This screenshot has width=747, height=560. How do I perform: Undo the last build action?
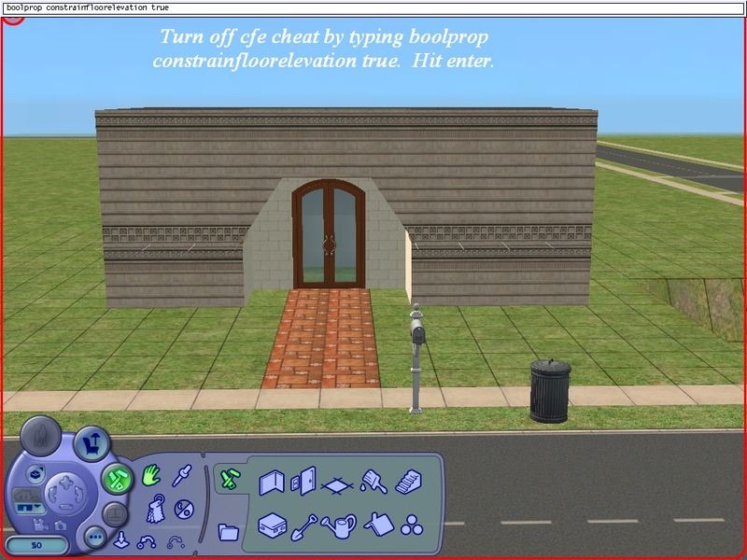[147, 542]
